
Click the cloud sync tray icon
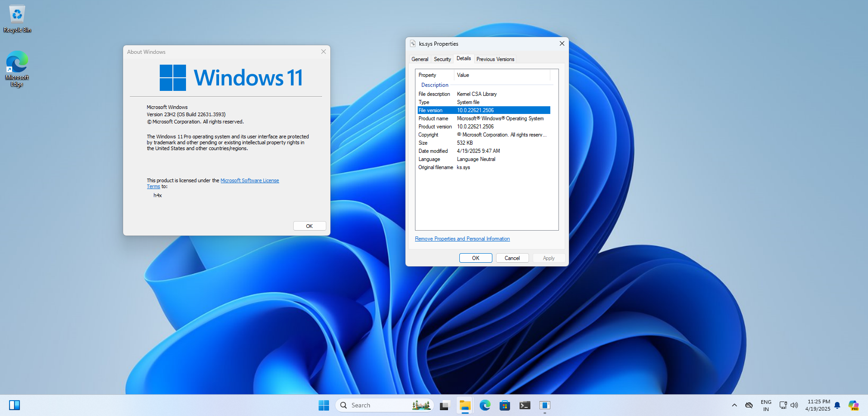point(749,405)
